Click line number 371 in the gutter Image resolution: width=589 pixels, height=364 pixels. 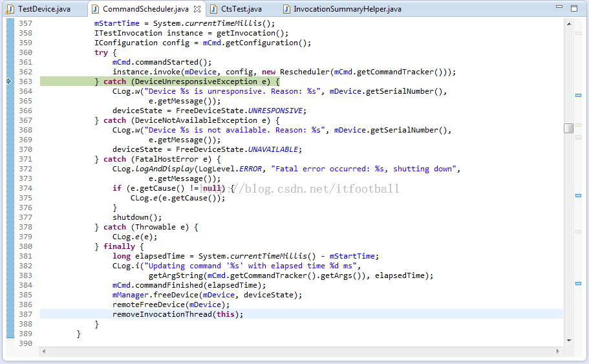click(26, 159)
